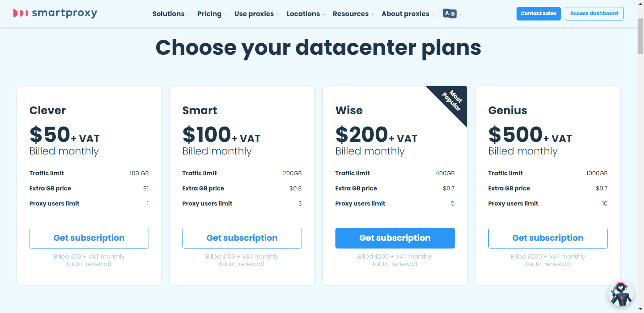Open the language translation selector icon

pyautogui.click(x=450, y=13)
